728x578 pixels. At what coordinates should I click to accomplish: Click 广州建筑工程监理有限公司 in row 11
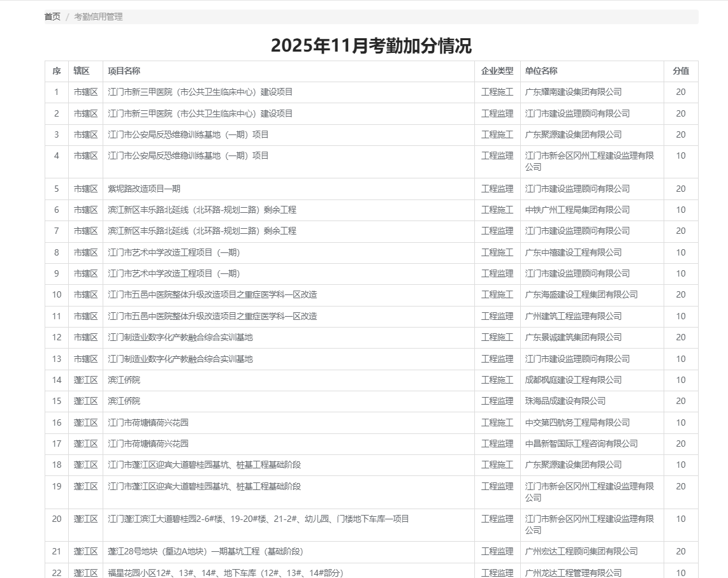coord(573,316)
